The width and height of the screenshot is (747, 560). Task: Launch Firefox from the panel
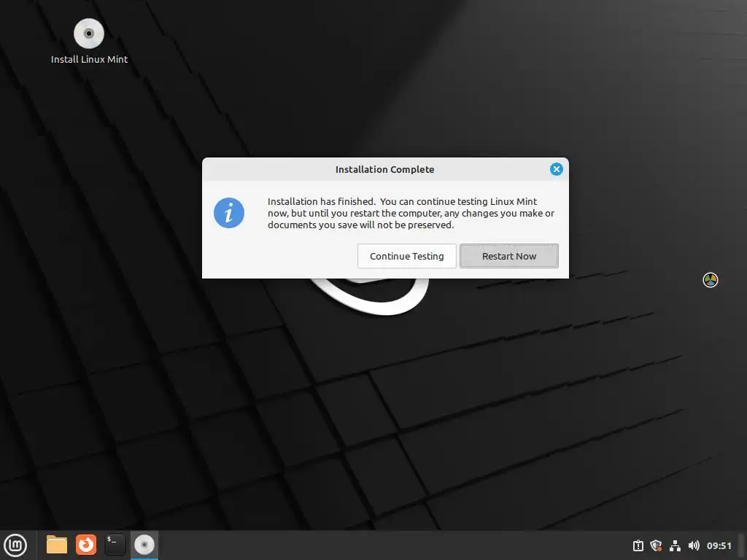(86, 545)
